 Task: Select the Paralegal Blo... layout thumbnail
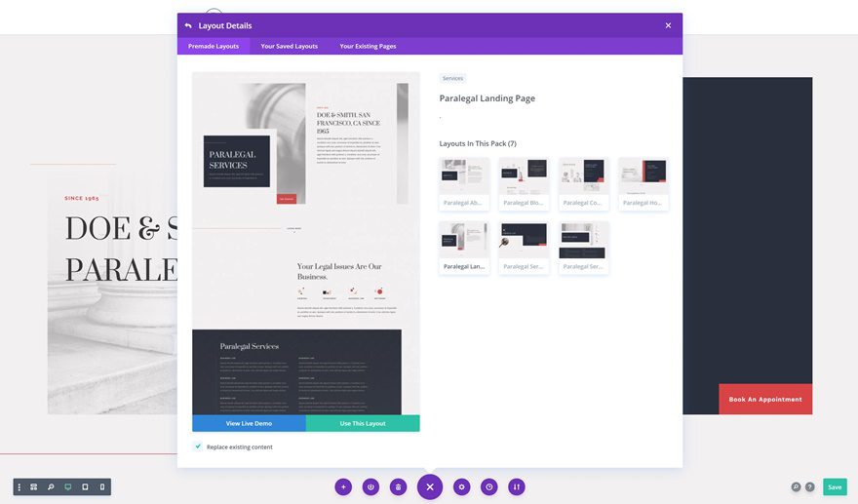click(x=524, y=183)
